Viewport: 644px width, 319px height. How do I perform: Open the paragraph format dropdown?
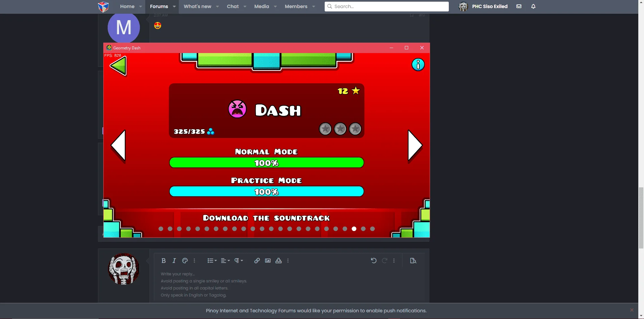point(238,261)
